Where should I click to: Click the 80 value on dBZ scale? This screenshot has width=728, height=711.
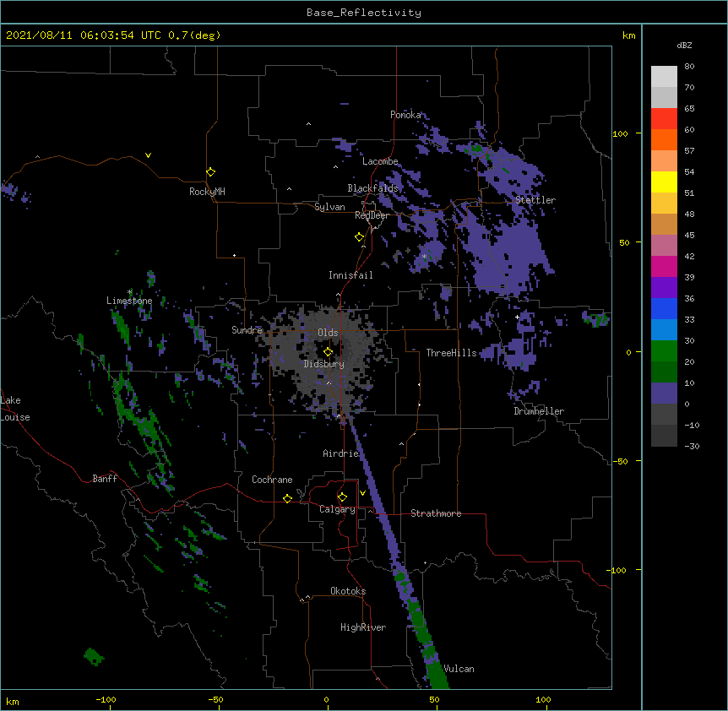point(689,67)
